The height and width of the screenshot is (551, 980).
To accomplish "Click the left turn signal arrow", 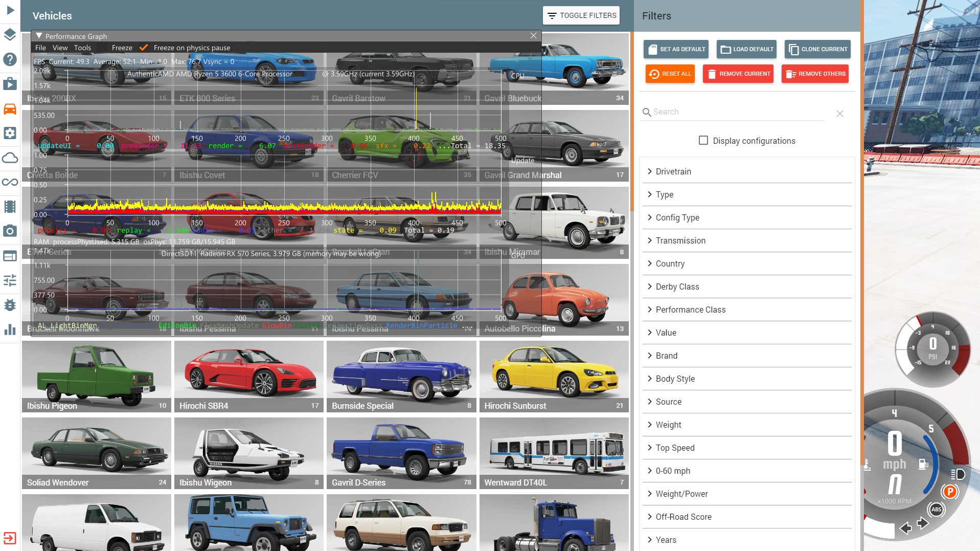I will (905, 527).
